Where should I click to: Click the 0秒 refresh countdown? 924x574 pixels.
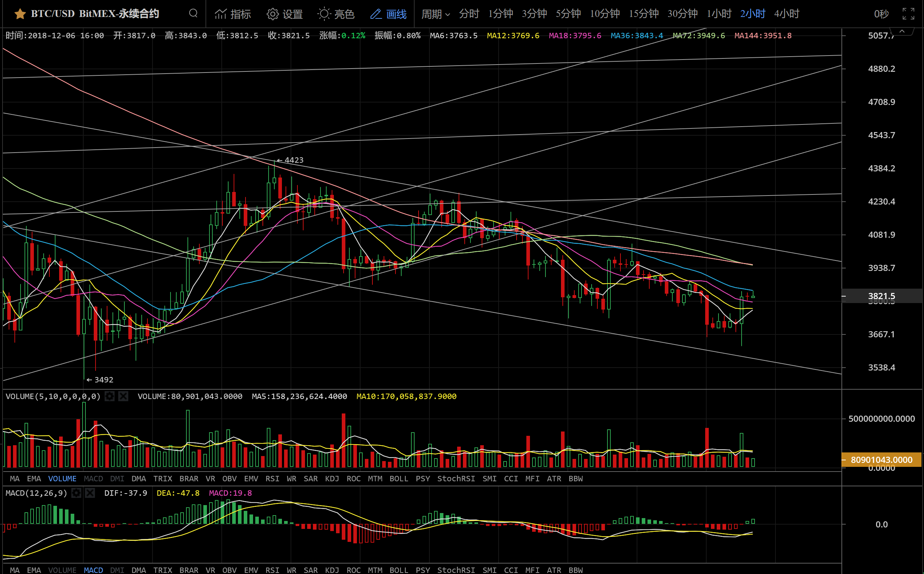881,14
